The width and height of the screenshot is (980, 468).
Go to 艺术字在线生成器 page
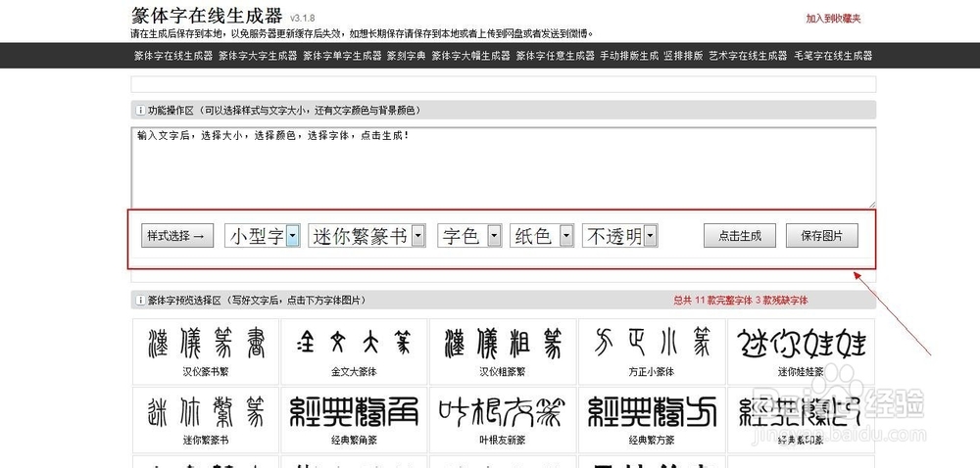point(748,56)
